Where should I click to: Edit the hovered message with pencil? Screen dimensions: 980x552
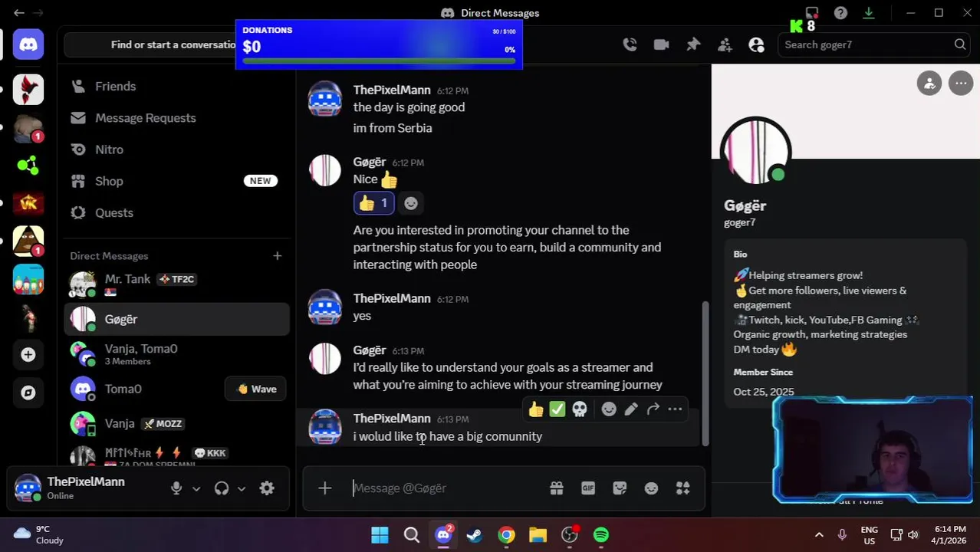click(x=631, y=410)
